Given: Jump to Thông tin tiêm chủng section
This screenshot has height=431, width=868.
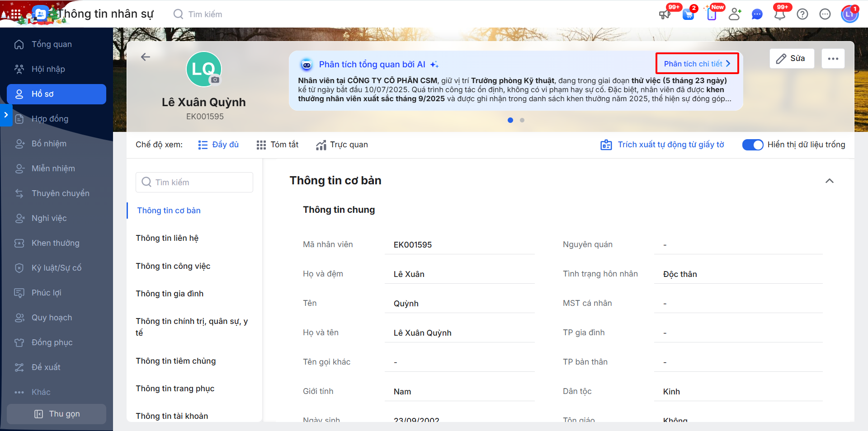Looking at the screenshot, I should pos(176,361).
